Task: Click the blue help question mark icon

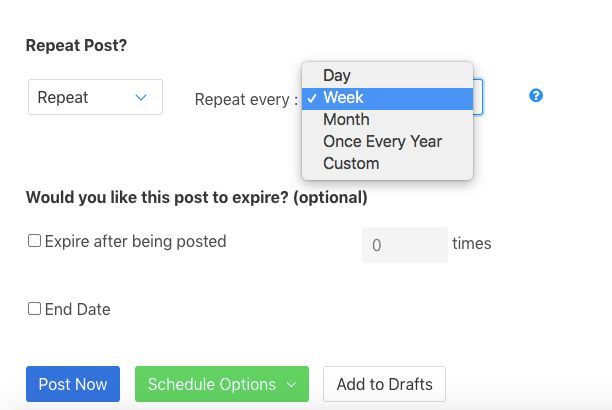Action: click(536, 96)
